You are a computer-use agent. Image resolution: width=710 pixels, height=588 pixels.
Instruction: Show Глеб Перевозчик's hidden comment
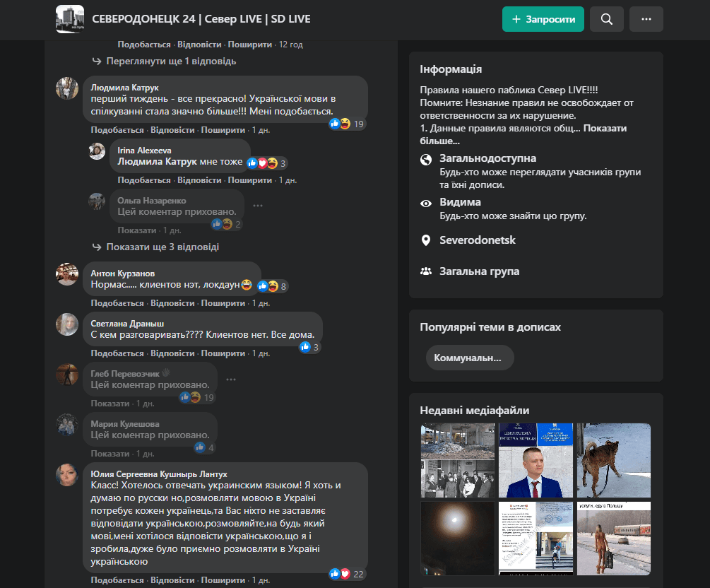pos(110,404)
